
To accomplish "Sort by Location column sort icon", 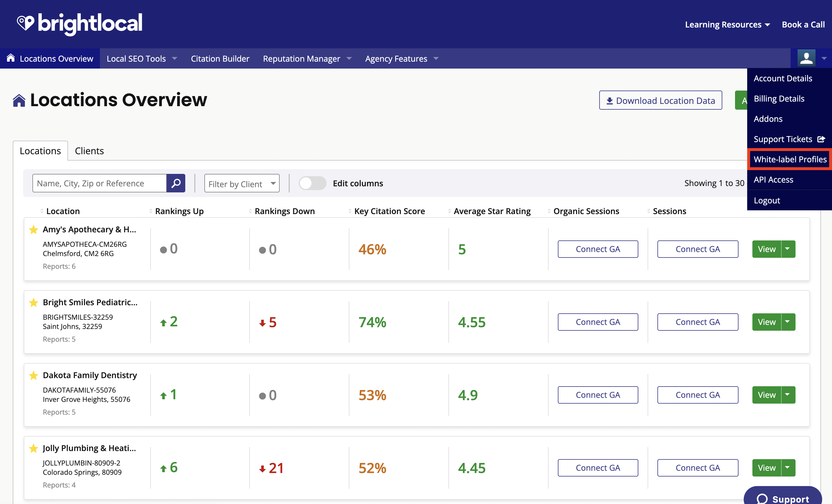I will click(42, 211).
